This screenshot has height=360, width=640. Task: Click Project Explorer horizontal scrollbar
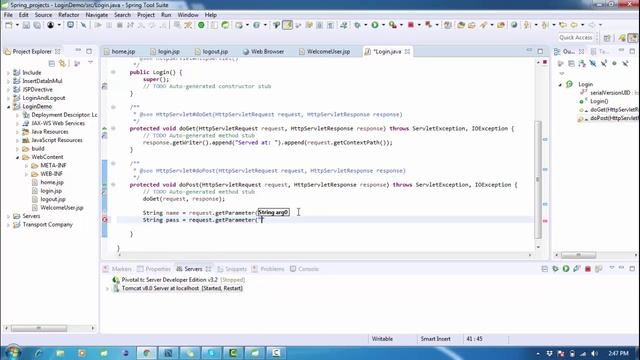coord(39,328)
